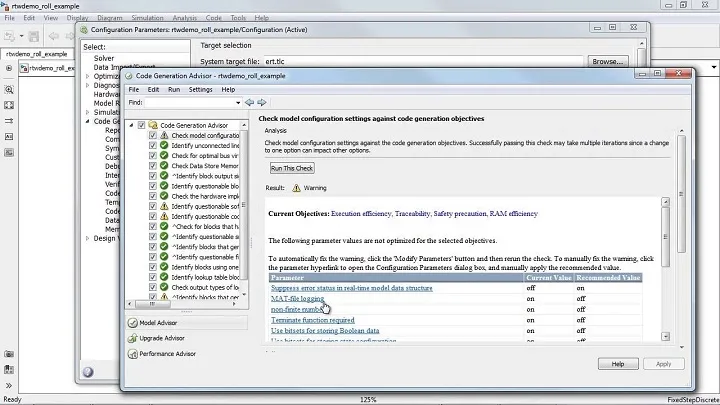
Task: Click warning icon of Check model configuration row
Action: 164,135
